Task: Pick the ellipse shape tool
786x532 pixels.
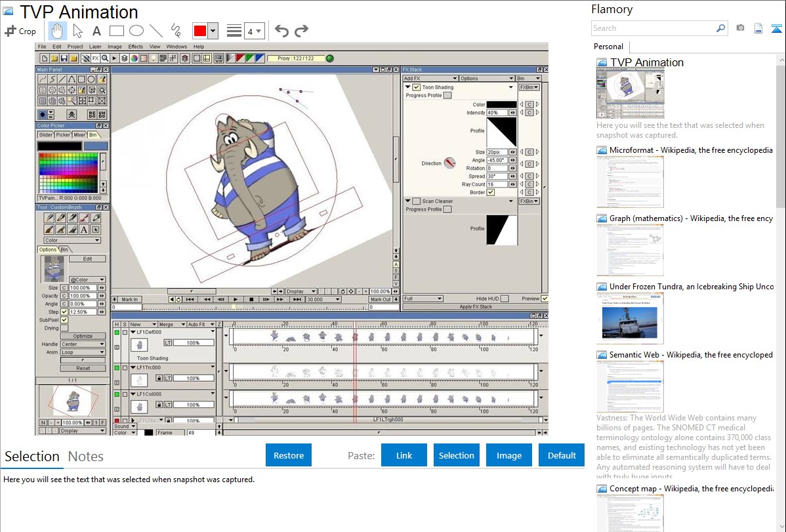Action: tap(136, 31)
